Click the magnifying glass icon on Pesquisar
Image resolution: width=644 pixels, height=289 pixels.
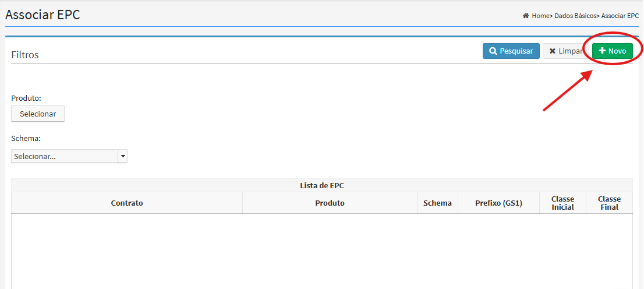pyautogui.click(x=493, y=51)
